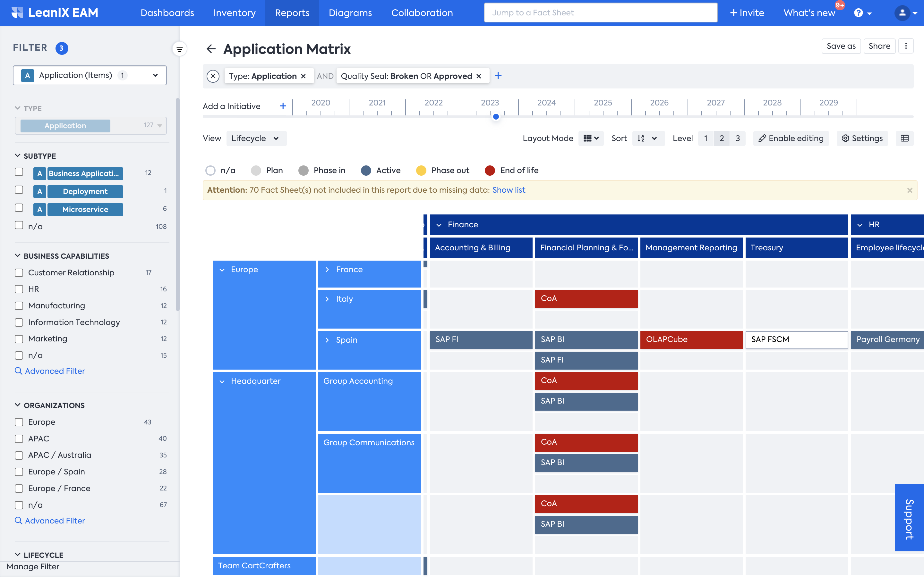Viewport: 924px width, 577px height.
Task: Dismiss the attention warning banner
Action: pyautogui.click(x=910, y=190)
